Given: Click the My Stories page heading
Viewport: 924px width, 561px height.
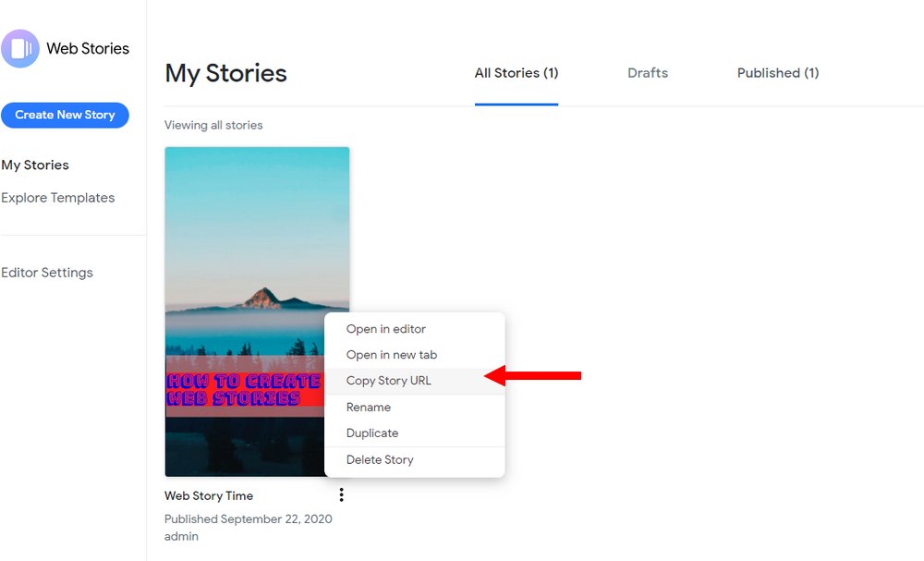Looking at the screenshot, I should click(x=225, y=74).
